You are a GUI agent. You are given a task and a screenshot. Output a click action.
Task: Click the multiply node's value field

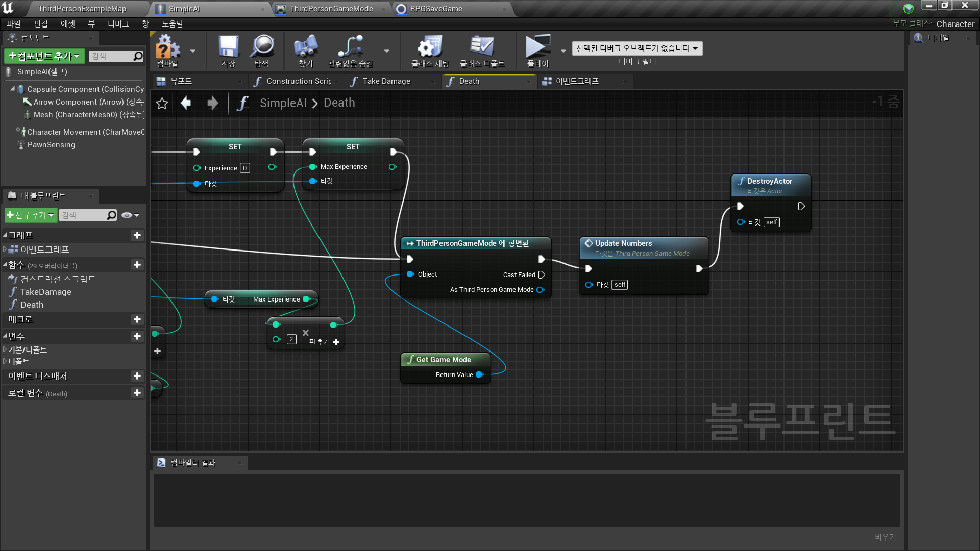291,339
